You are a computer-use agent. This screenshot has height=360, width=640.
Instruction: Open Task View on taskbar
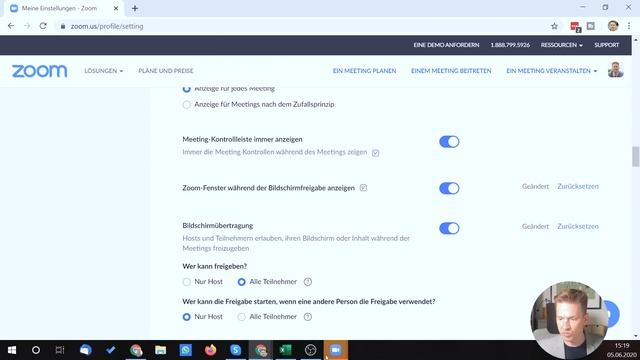[x=60, y=350]
